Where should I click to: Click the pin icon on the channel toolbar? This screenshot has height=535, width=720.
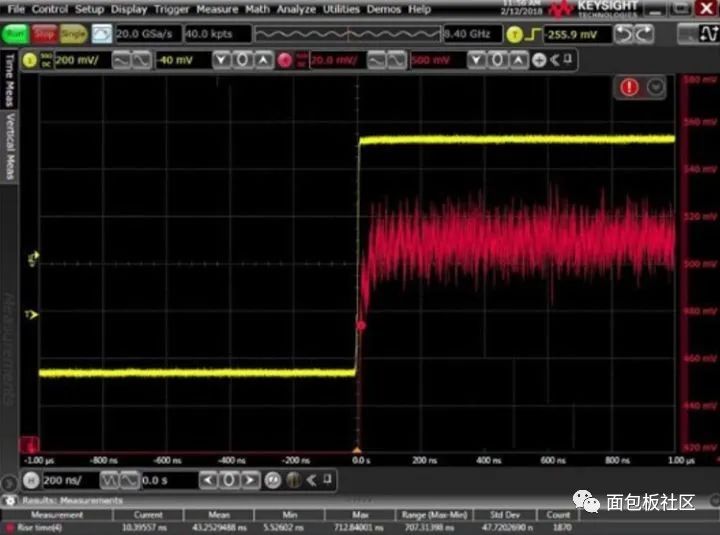tap(568, 59)
